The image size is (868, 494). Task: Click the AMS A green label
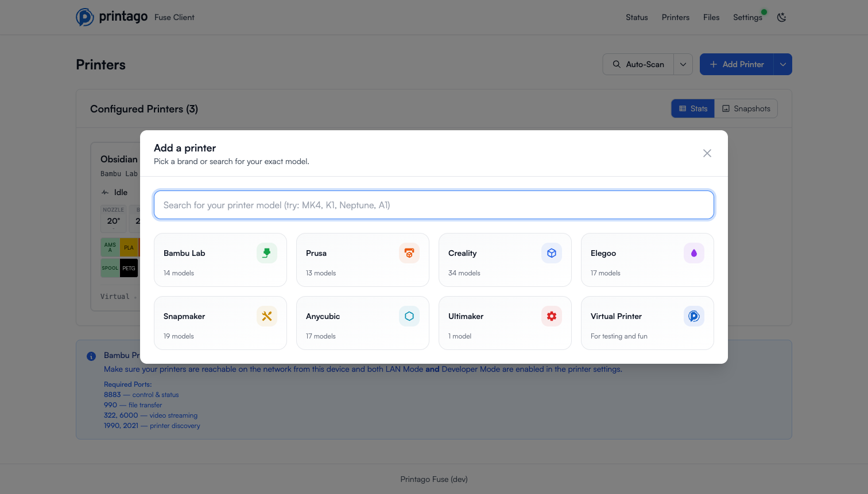(110, 247)
